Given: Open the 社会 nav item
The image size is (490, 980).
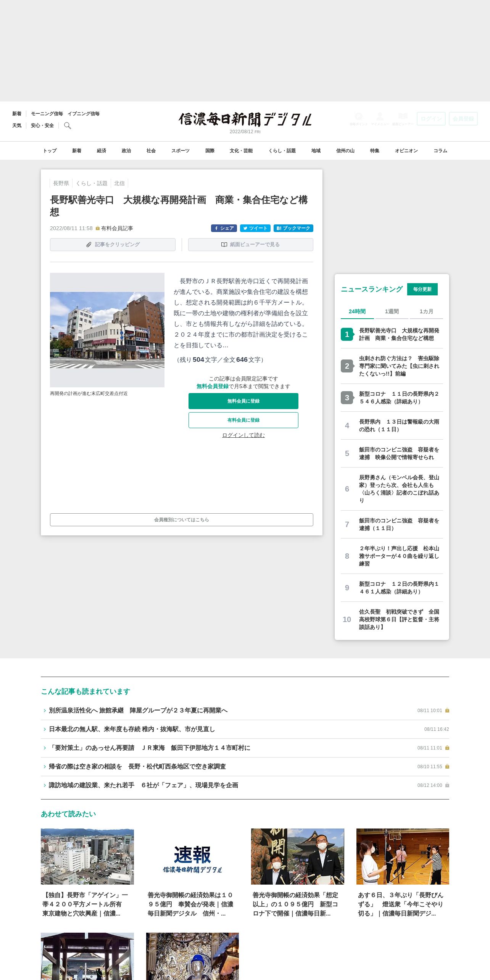Looking at the screenshot, I should (x=151, y=151).
